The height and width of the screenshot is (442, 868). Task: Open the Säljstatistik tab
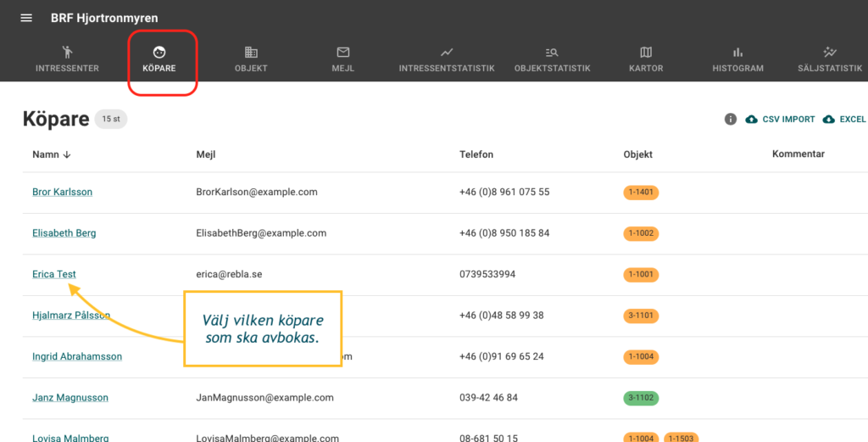pos(829,59)
